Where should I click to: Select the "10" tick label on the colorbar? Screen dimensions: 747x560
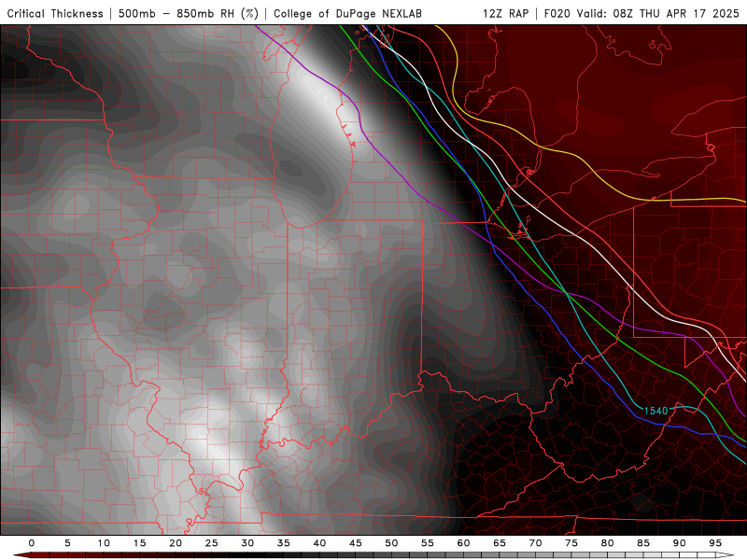pyautogui.click(x=104, y=543)
